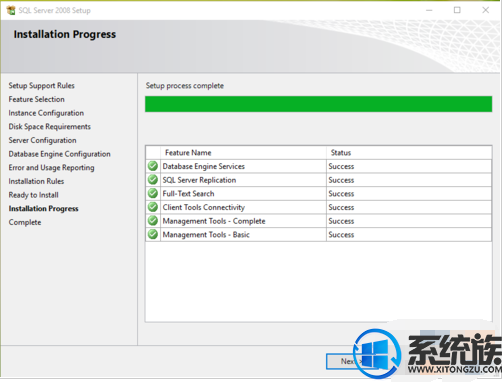The width and height of the screenshot is (502, 382).
Task: Click green check icon for SQL Server Replication
Action: (153, 180)
